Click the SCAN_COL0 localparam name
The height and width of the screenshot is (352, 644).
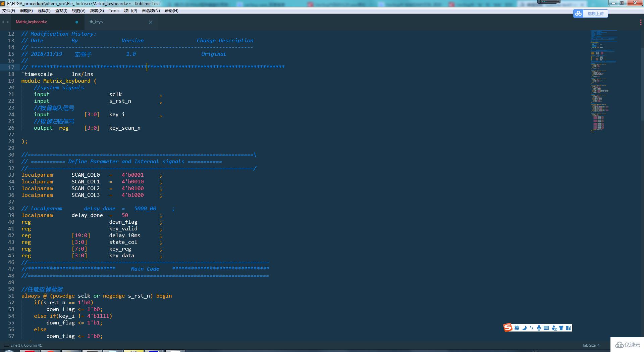[86, 175]
